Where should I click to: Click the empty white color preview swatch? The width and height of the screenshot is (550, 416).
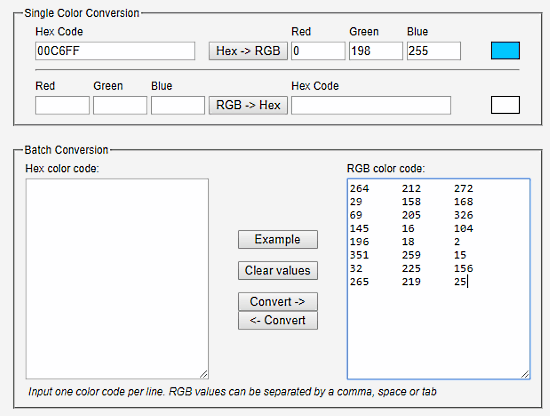505,105
